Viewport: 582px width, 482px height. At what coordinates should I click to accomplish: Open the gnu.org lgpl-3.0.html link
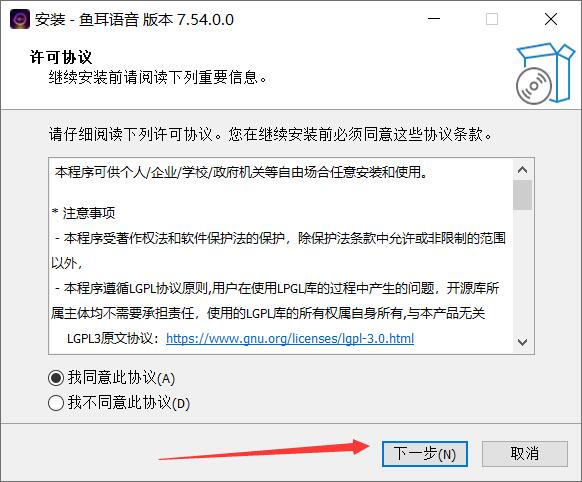click(x=290, y=338)
